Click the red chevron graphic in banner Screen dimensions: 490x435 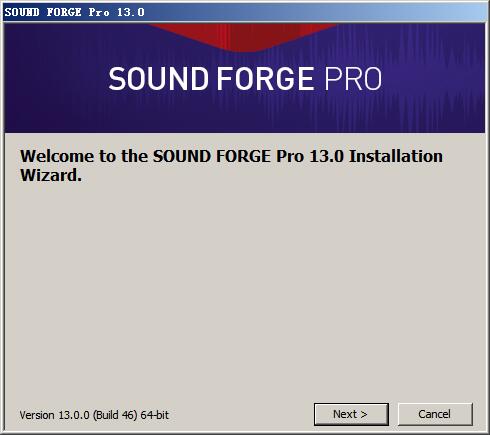242,37
